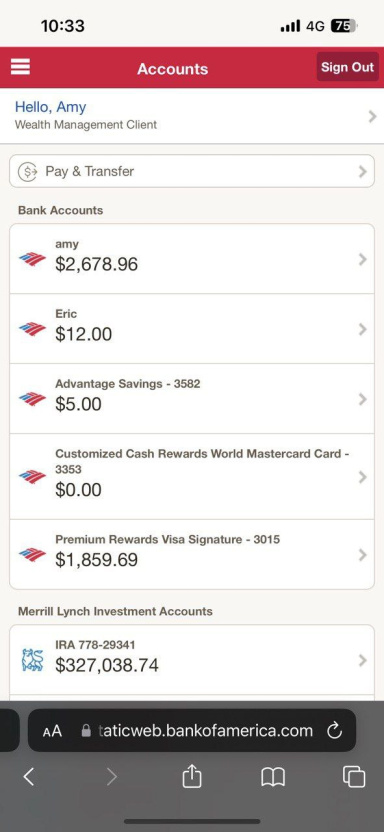Show Safari open tabs icon
Screen dimensions: 384x832
click(354, 777)
